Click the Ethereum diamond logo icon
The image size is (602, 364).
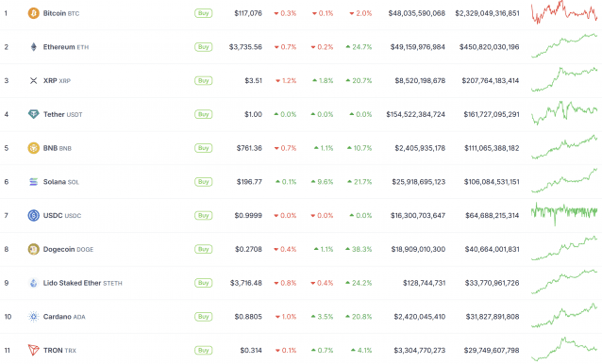pyautogui.click(x=33, y=47)
